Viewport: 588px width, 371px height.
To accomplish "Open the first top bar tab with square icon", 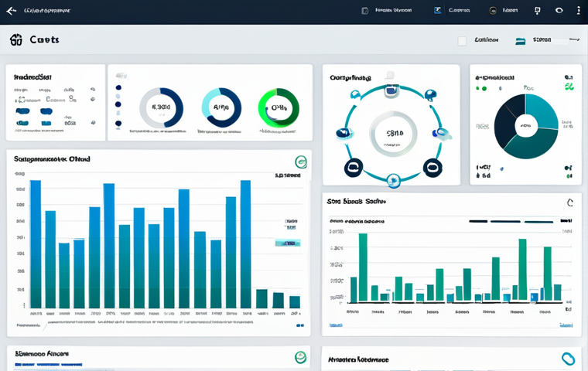I will pos(387,11).
